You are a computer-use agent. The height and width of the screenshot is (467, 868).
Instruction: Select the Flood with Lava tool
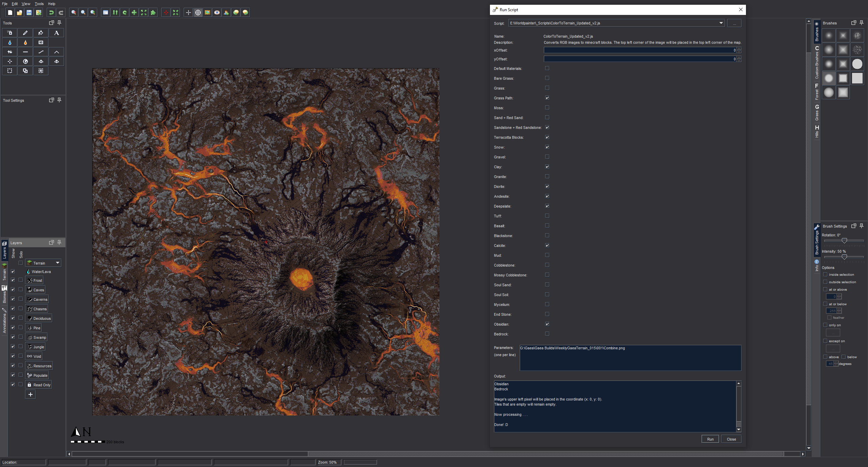coord(25,42)
